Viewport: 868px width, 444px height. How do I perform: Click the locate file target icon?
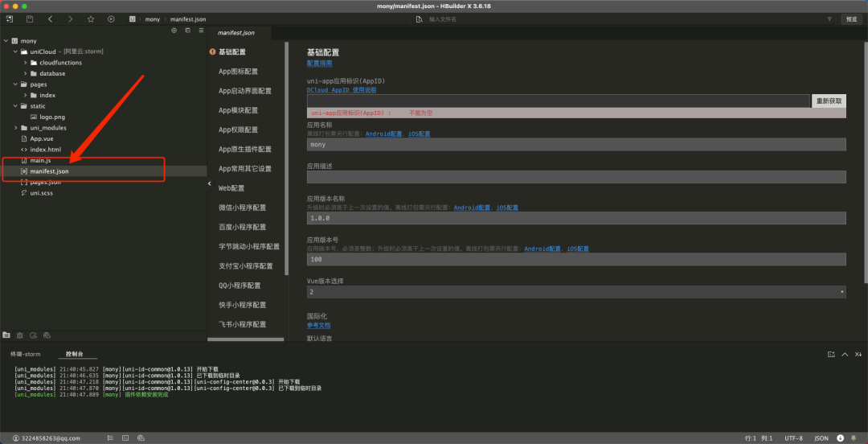[x=174, y=31]
